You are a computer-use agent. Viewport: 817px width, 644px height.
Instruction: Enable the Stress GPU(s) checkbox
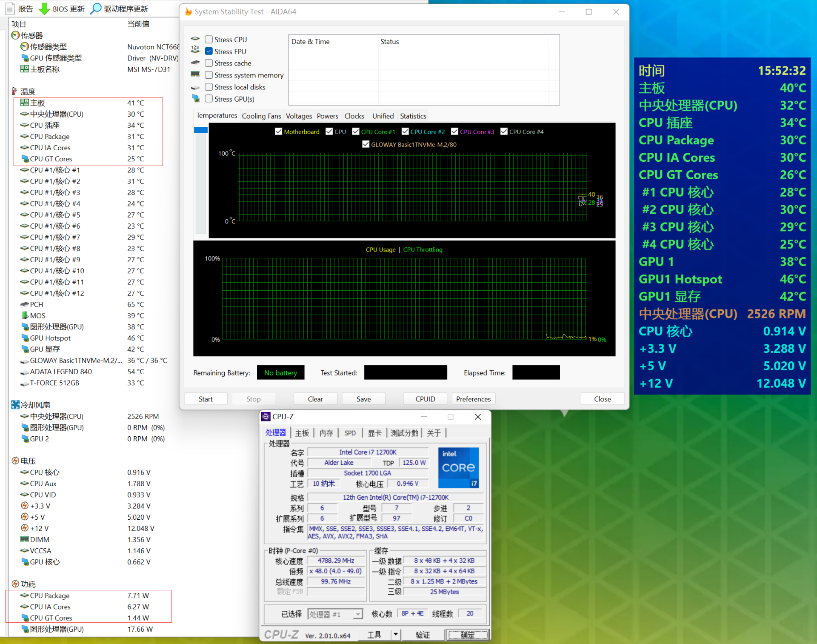tap(209, 99)
